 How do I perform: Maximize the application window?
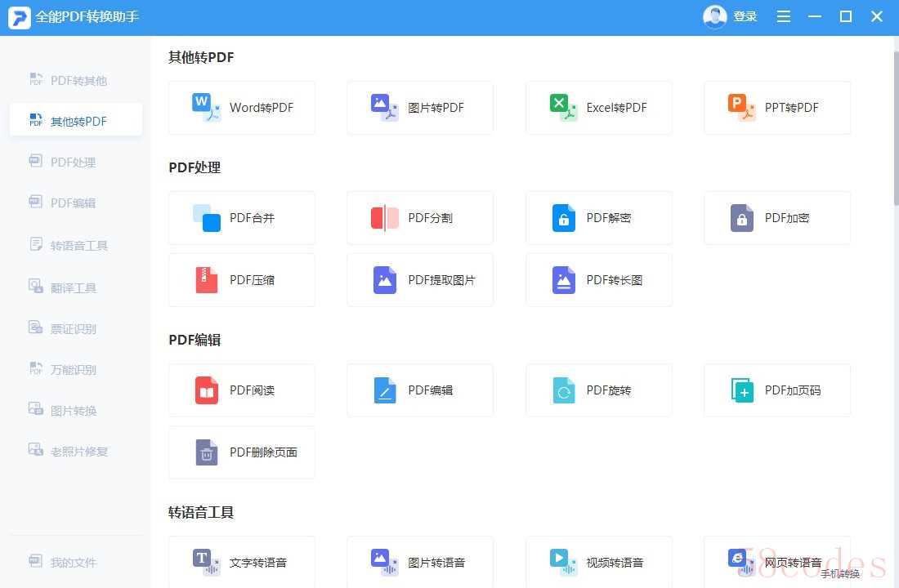[845, 16]
